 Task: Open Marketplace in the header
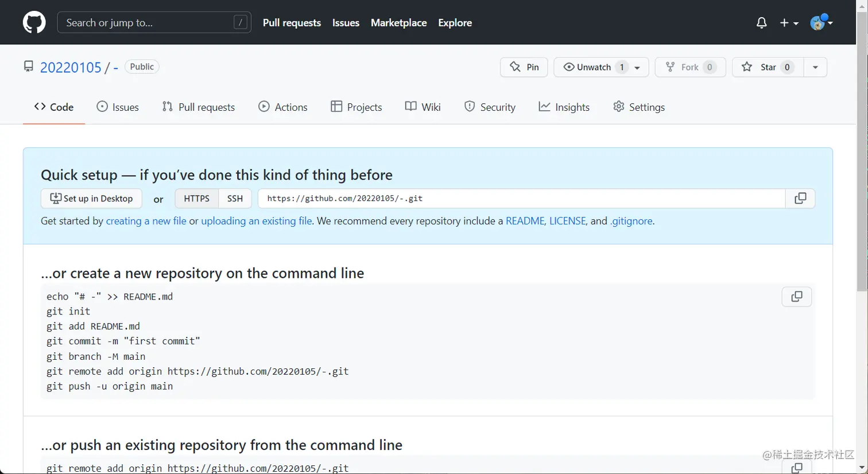click(398, 23)
